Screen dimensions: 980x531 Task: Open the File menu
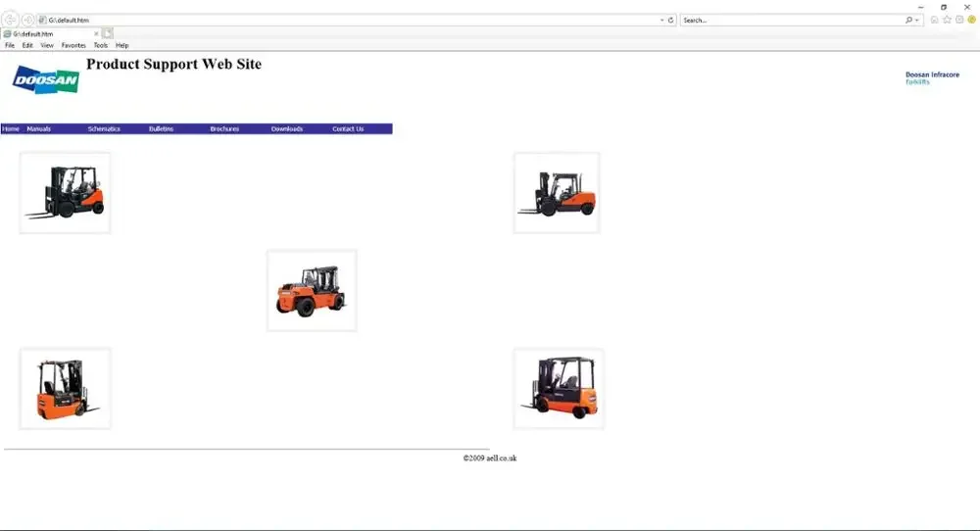10,46
